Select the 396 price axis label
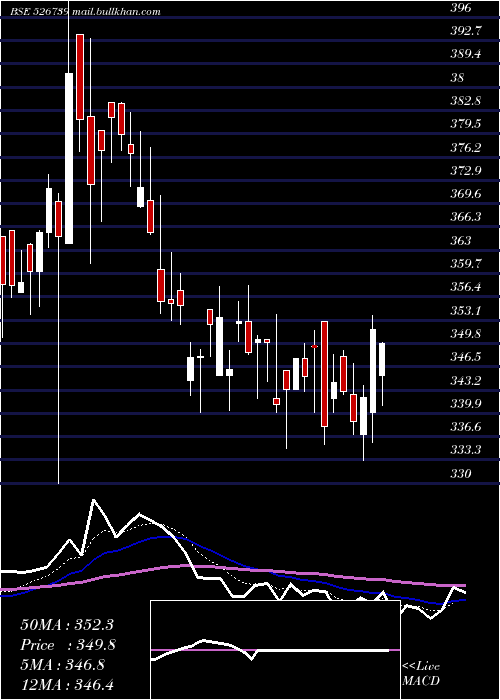Viewport: 500px width, 700px height. pyautogui.click(x=460, y=8)
